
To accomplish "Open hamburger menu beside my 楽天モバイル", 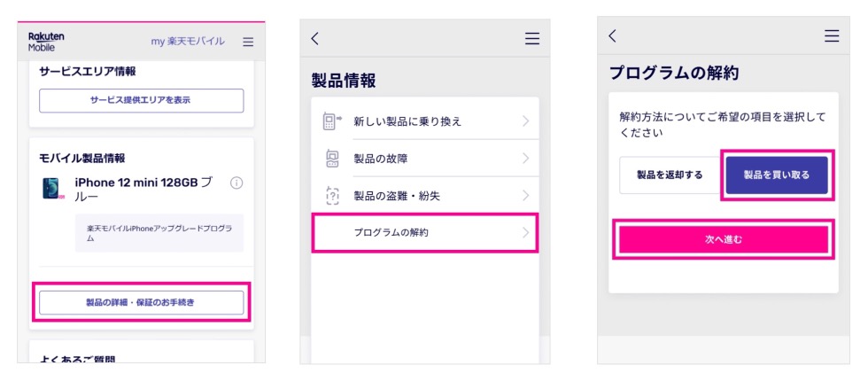I will click(x=248, y=42).
